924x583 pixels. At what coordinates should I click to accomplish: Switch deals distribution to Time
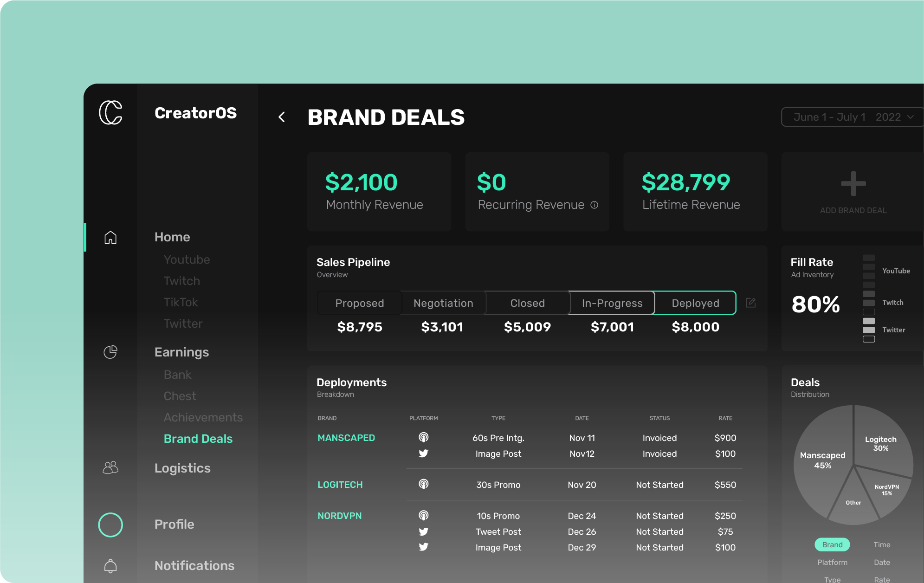tap(882, 544)
